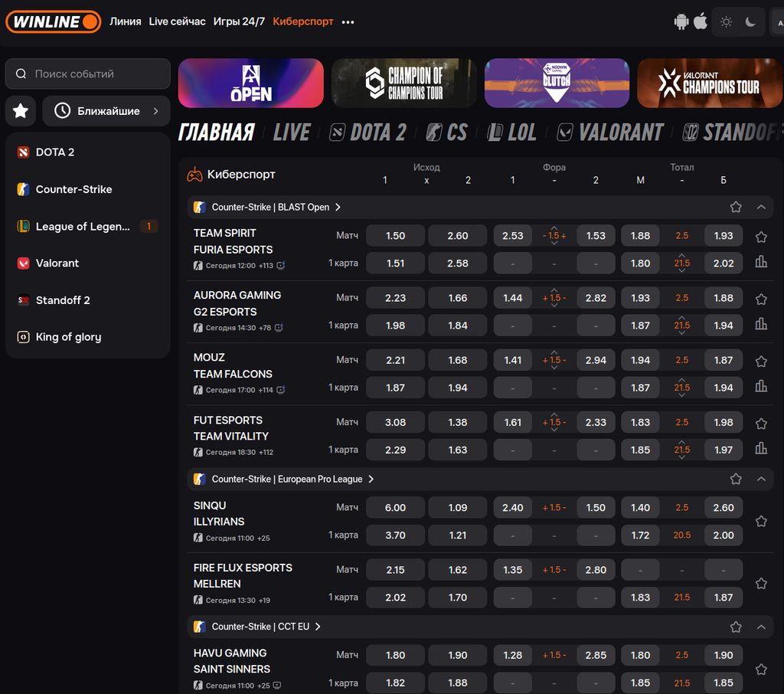Open video stream icon for MOUZ match
The image size is (784, 694).
click(281, 390)
